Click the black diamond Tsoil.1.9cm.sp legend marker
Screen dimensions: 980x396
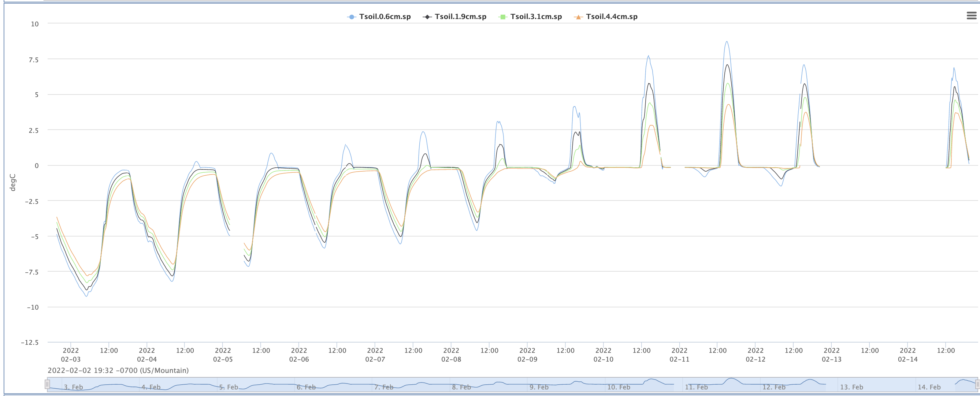[x=427, y=17]
